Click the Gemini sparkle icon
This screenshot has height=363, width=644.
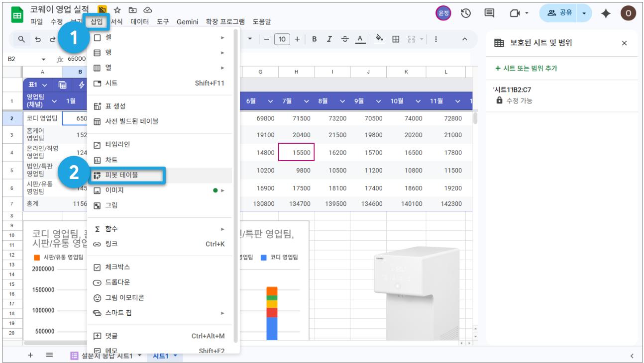pos(606,13)
